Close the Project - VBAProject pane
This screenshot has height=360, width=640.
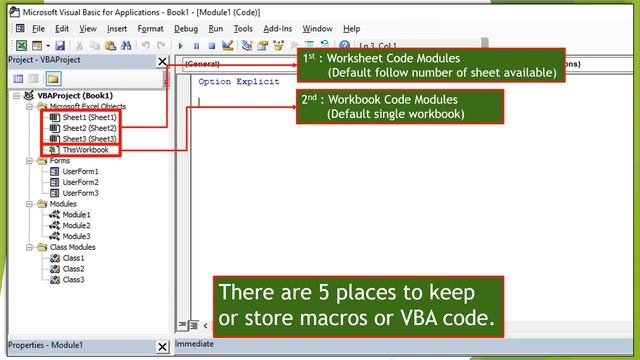pyautogui.click(x=162, y=61)
